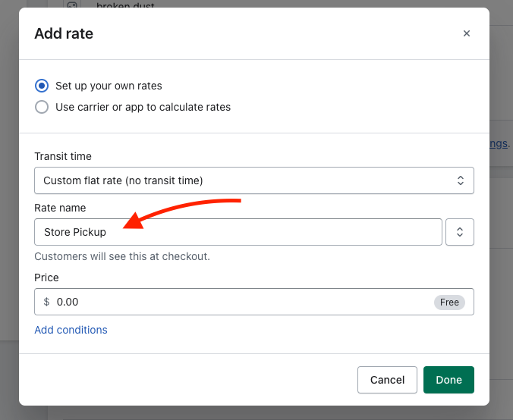The height and width of the screenshot is (420, 513).
Task: Click the Free badge in price field
Action: pos(449,302)
